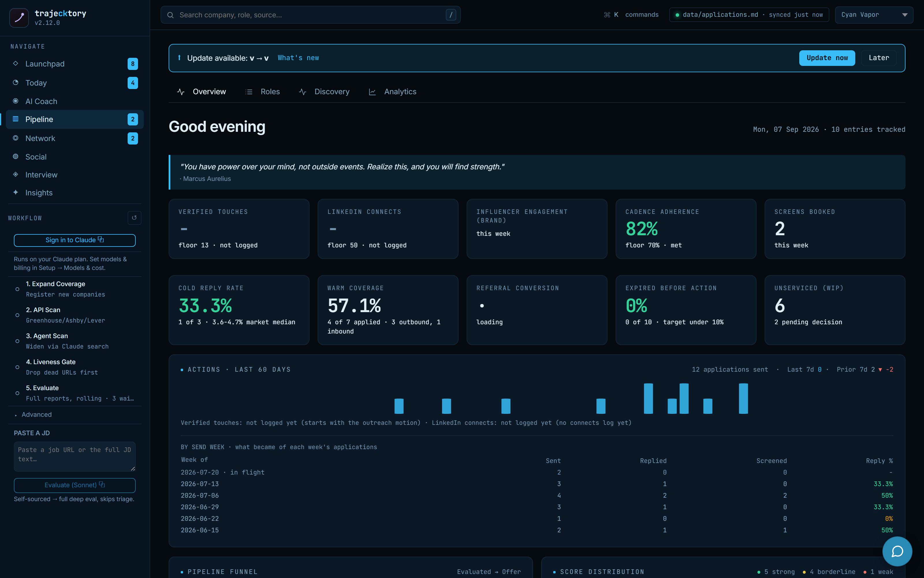Toggle step 5 Evaluate circle
The image size is (924, 578).
17,393
